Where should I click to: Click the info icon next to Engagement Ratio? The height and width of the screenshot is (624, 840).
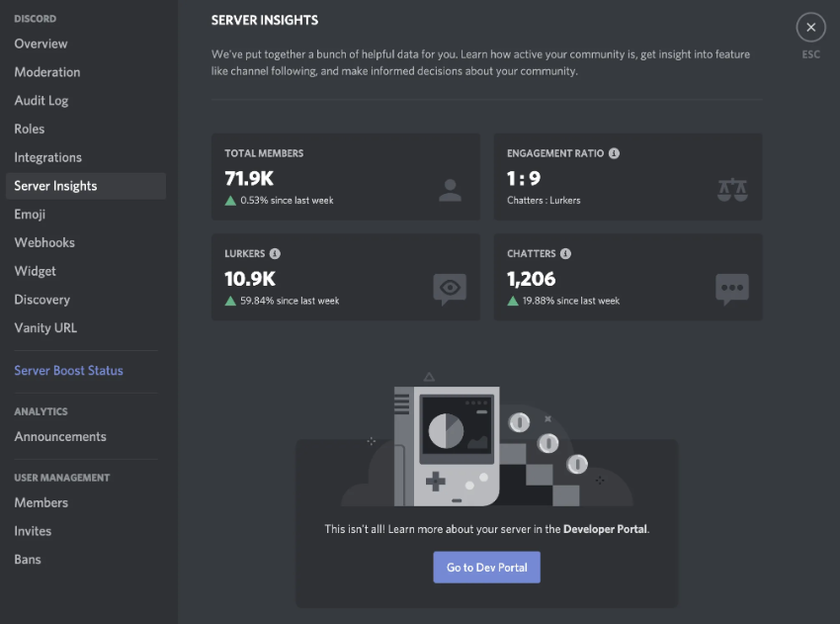click(x=614, y=153)
